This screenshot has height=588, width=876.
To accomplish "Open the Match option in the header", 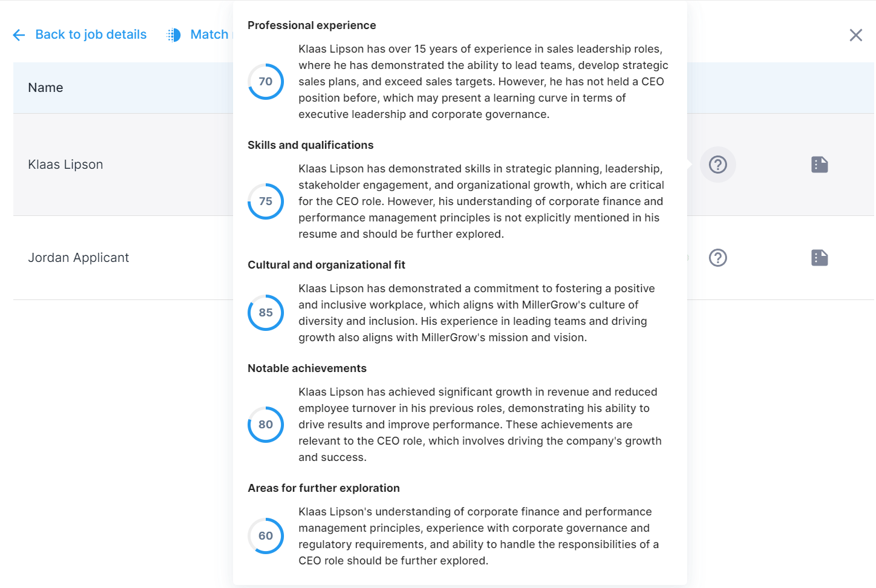I will (209, 34).
